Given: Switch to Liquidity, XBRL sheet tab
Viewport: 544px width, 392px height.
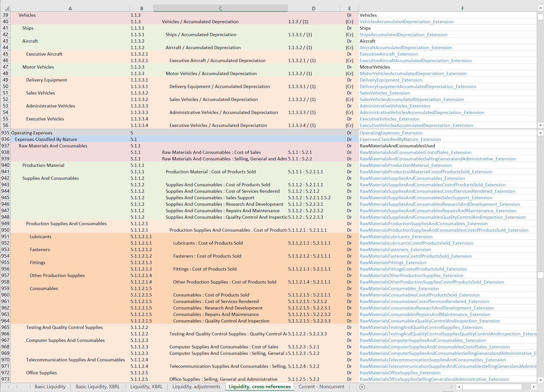Looking at the screenshot, I should pyautogui.click(x=146, y=387).
